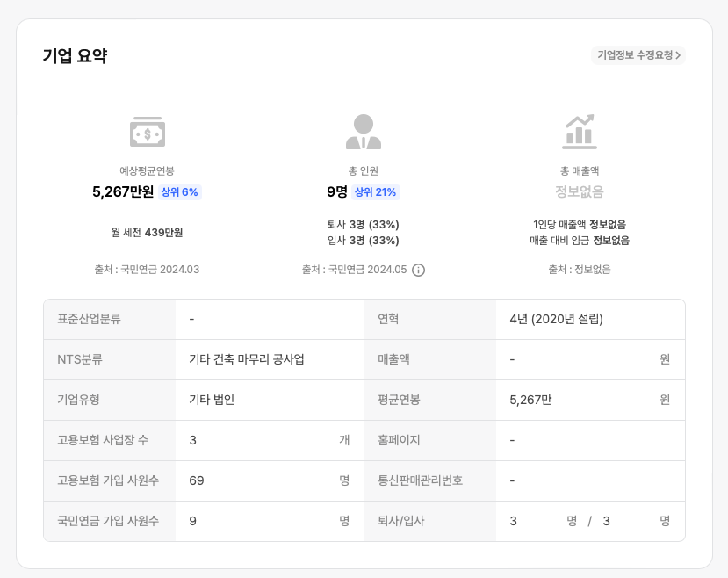Click the 퇴사/입사 label
This screenshot has width=728, height=578.
point(401,521)
